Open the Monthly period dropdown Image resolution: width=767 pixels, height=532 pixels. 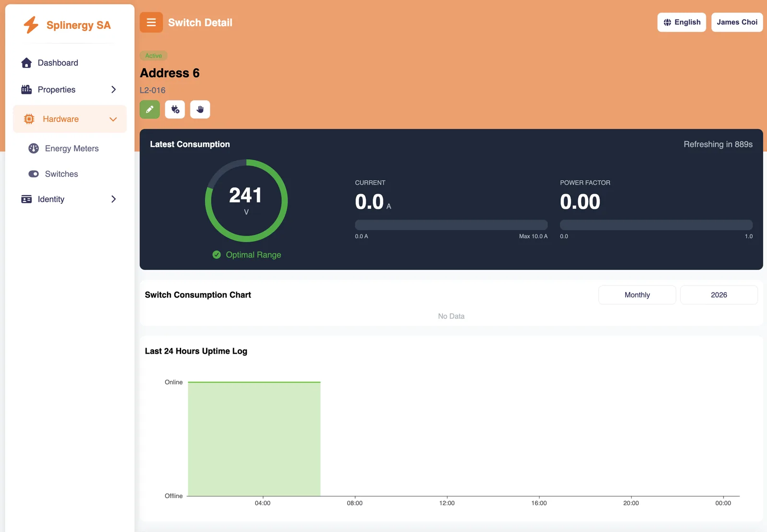click(637, 295)
